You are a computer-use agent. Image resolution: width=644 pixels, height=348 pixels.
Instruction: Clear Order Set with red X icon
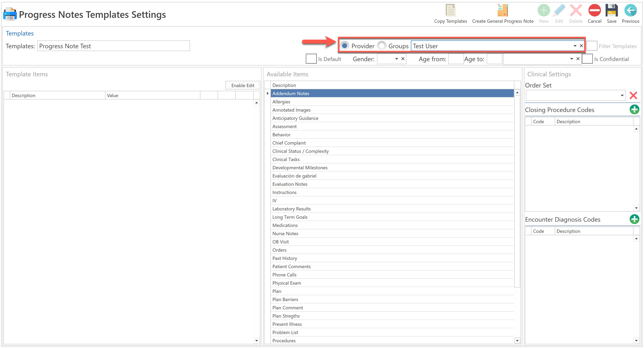click(x=633, y=95)
